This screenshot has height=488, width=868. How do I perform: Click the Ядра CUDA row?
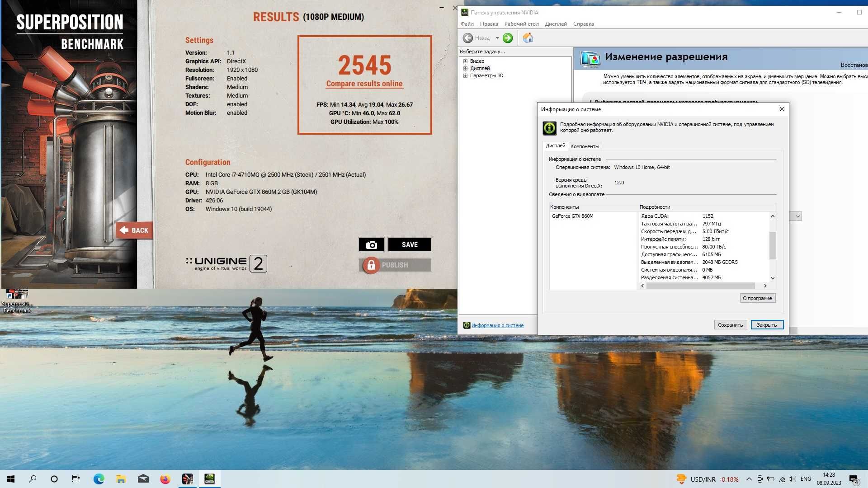(x=704, y=216)
